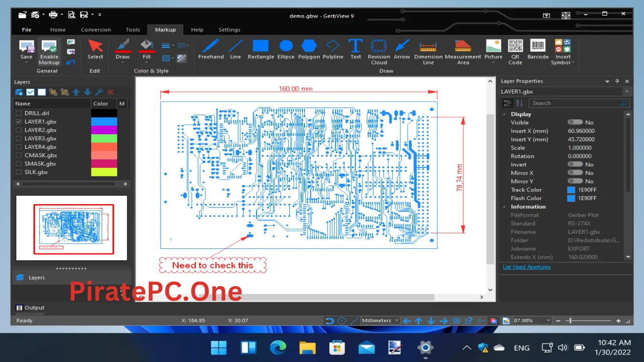This screenshot has height=362, width=644.
Task: Select the Dimension Line tool
Action: click(428, 52)
